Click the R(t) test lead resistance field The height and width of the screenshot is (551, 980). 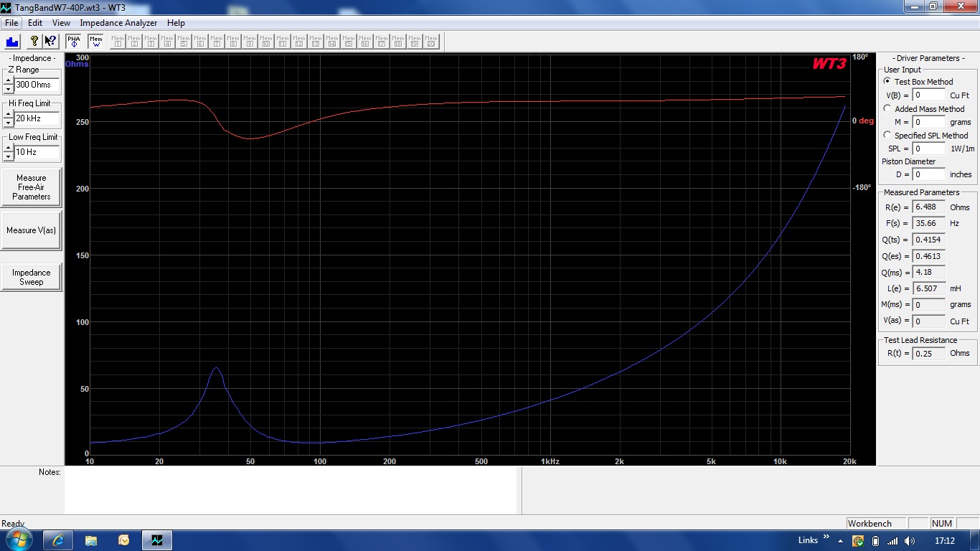click(x=929, y=353)
